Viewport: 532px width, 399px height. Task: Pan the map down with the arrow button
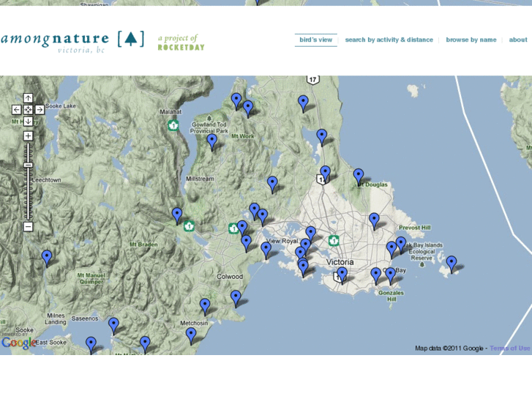click(28, 122)
